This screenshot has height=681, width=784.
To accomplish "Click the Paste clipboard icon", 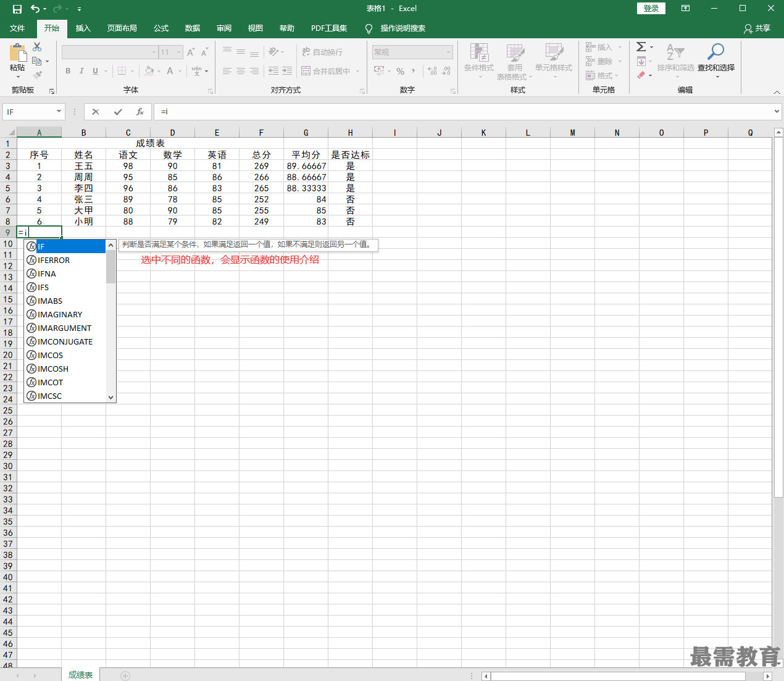I will tap(17, 53).
